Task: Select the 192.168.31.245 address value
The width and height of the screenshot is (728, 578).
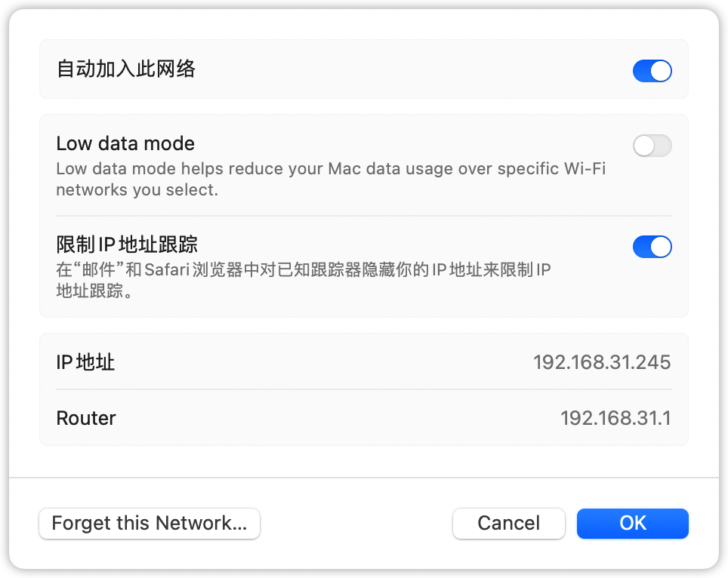Action: coord(602,362)
